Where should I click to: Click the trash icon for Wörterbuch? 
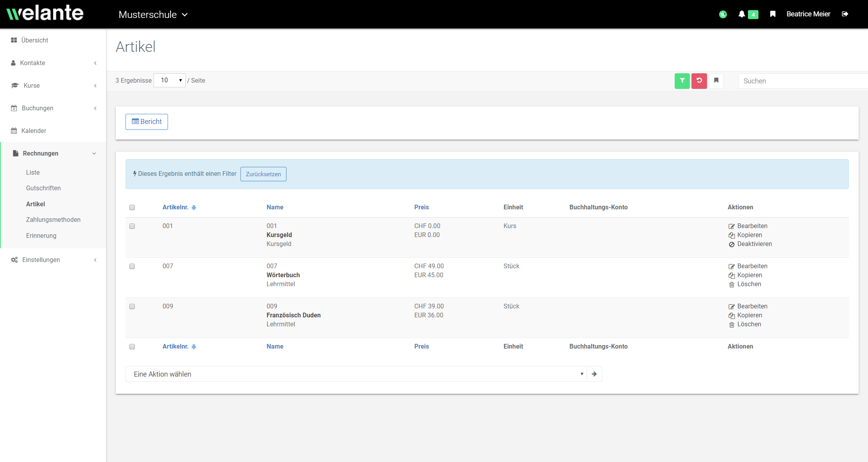click(x=732, y=284)
